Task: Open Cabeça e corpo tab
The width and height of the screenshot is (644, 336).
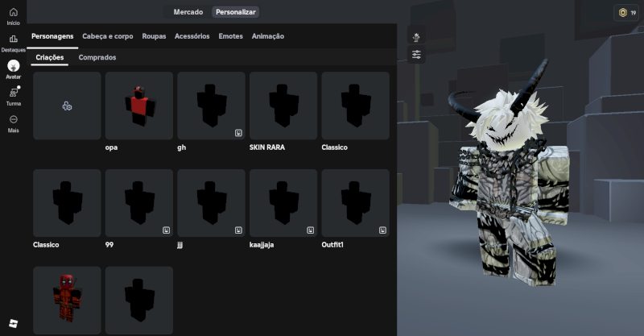Action: coord(108,36)
